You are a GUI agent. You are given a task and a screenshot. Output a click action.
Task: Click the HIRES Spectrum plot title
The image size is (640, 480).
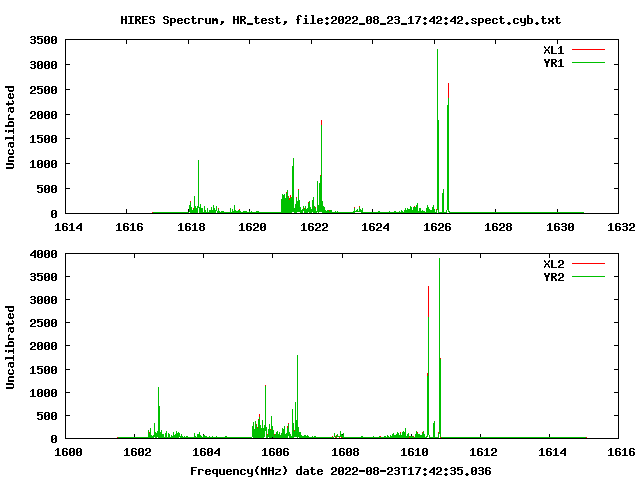[340, 20]
